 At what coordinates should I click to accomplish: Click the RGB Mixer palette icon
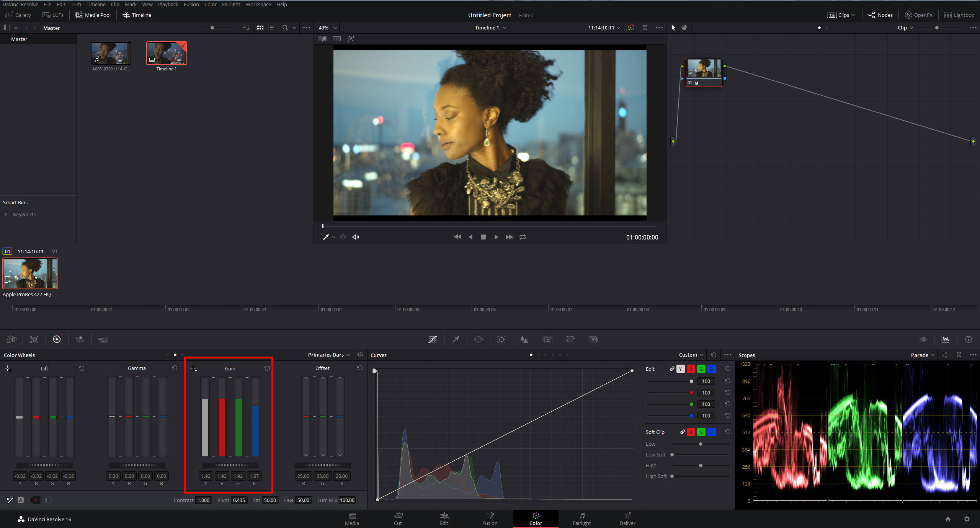point(80,339)
